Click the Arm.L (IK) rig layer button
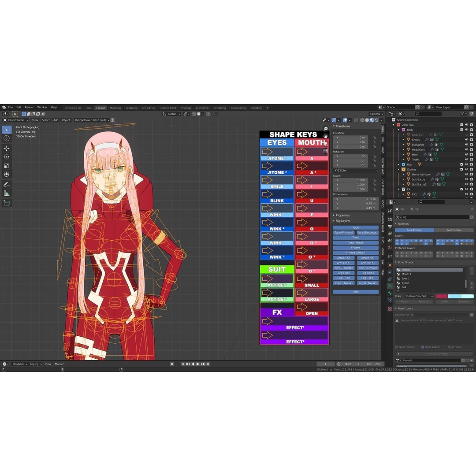Viewport: 476px width, 476px height. tap(344, 258)
